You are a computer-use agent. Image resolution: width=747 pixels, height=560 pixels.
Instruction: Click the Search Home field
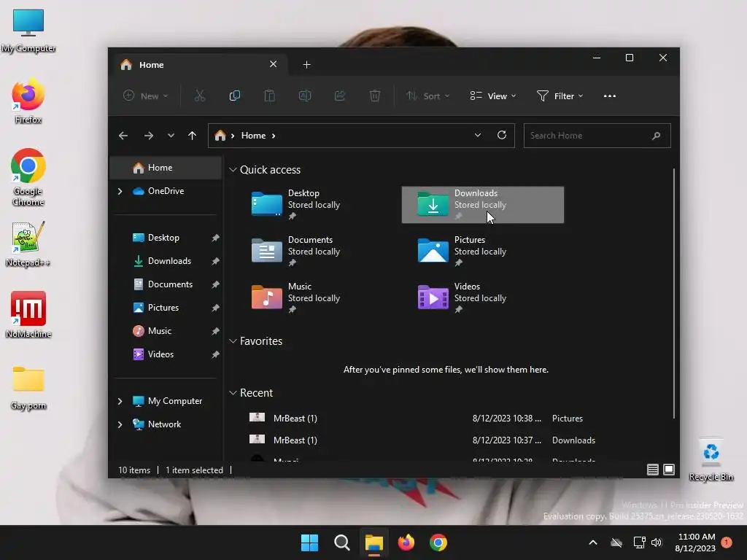597,136
